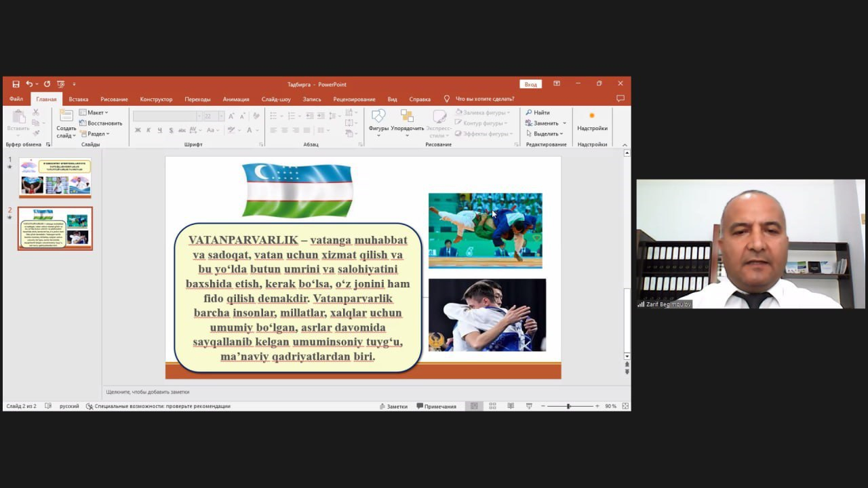Toggle italic К formatting

tap(149, 130)
